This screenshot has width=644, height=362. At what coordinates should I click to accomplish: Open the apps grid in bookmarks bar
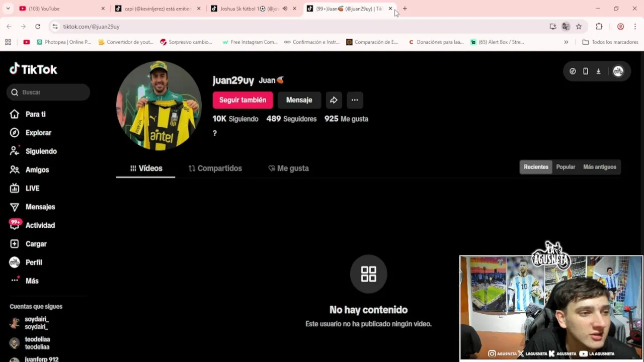pos(8,42)
